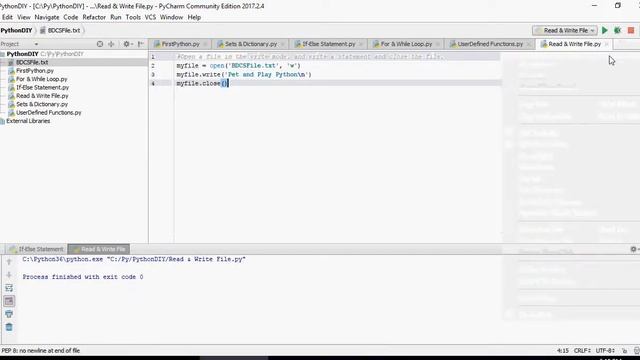Open the VCS menu

150,17
